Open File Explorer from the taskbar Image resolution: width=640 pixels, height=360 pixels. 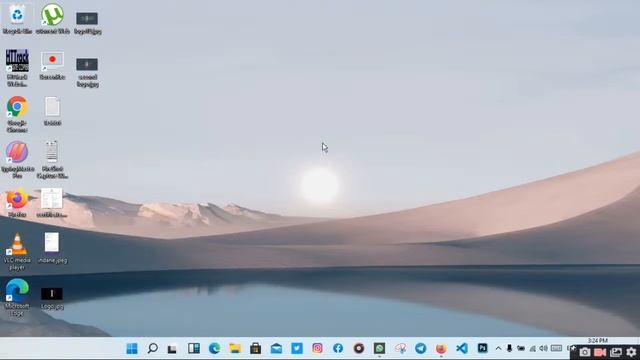235,349
